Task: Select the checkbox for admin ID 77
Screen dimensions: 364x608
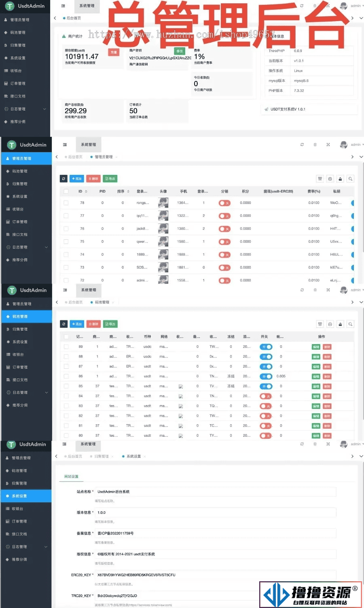Action: (x=66, y=216)
